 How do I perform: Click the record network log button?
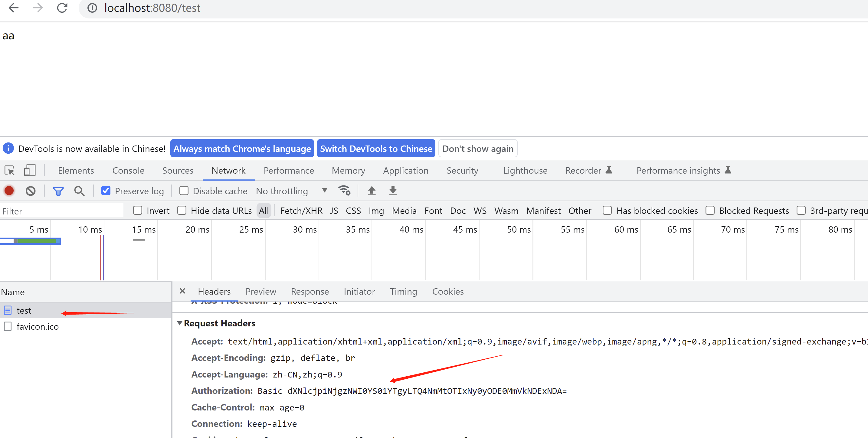coord(9,191)
